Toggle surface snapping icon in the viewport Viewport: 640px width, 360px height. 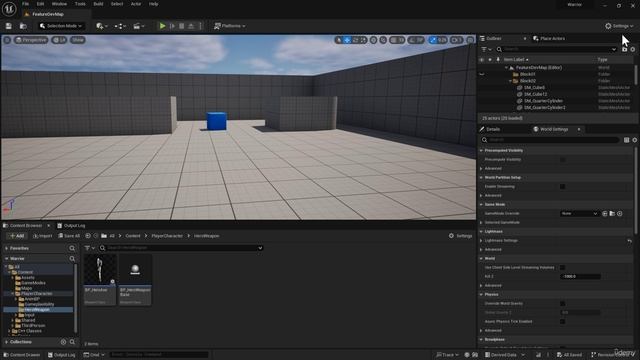tap(383, 40)
